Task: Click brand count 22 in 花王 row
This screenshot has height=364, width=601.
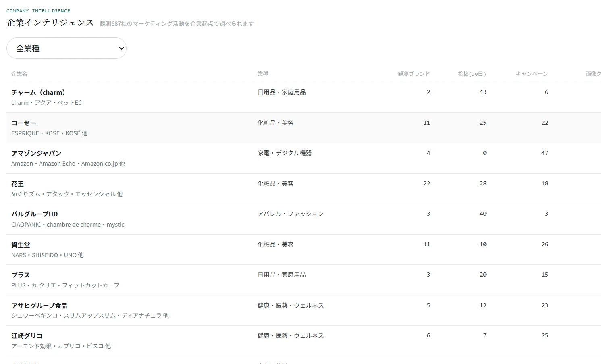Action: click(426, 183)
